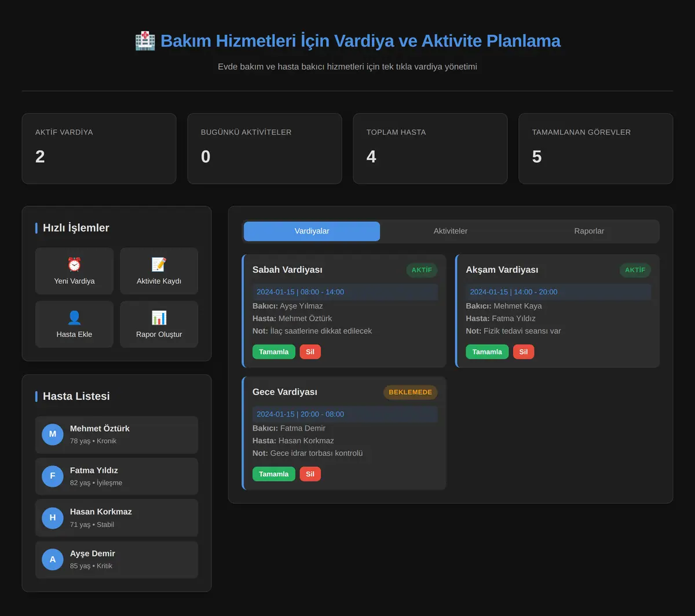Switch to the Aktiviteler tab
695x616 pixels.
[451, 231]
